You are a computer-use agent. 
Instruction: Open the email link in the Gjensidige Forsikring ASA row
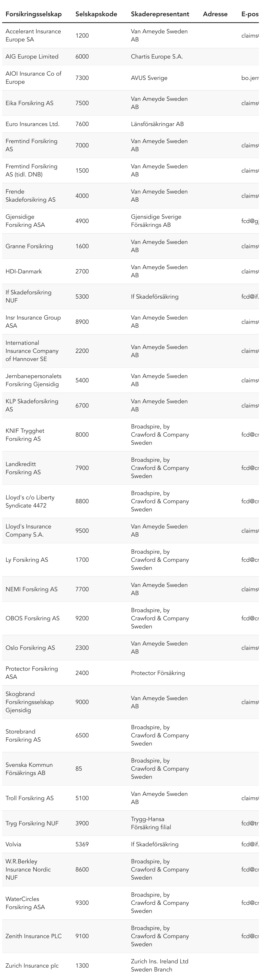[x=250, y=221]
